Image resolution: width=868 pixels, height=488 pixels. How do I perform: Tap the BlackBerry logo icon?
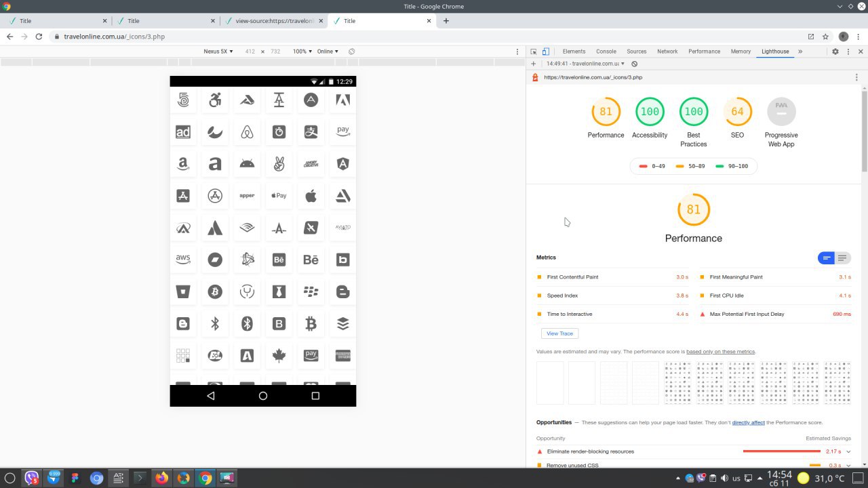click(311, 291)
